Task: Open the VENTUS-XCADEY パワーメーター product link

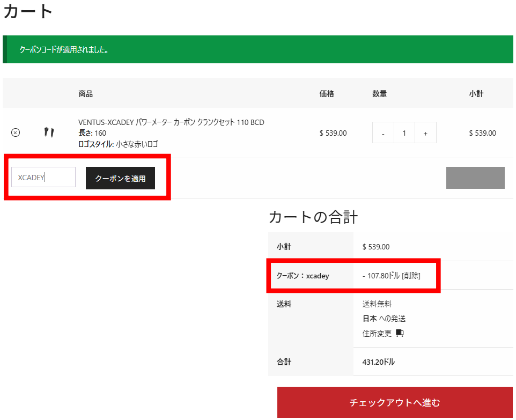Action: 171,122
